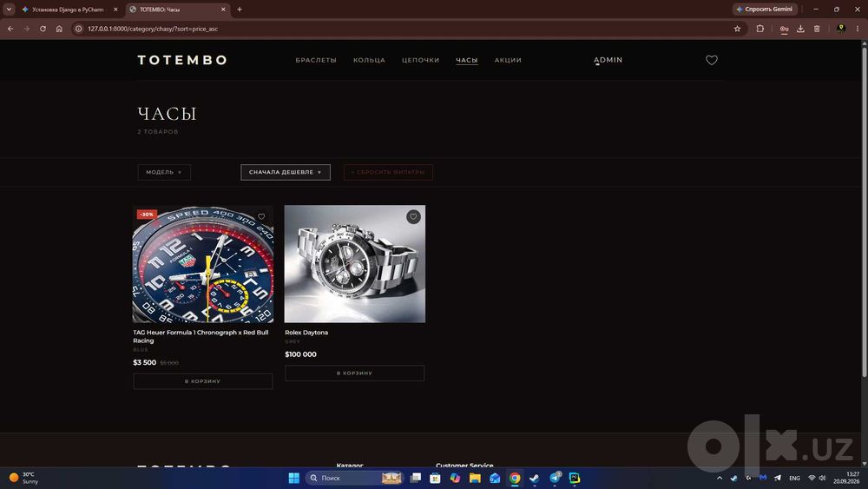Expand the МОДЕЛЬ filter dropdown
Screen dimensions: 868x489
(164, 172)
